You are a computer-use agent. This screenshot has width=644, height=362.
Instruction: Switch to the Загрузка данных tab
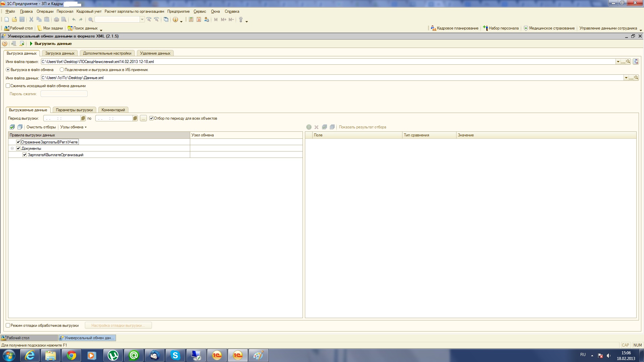60,53
